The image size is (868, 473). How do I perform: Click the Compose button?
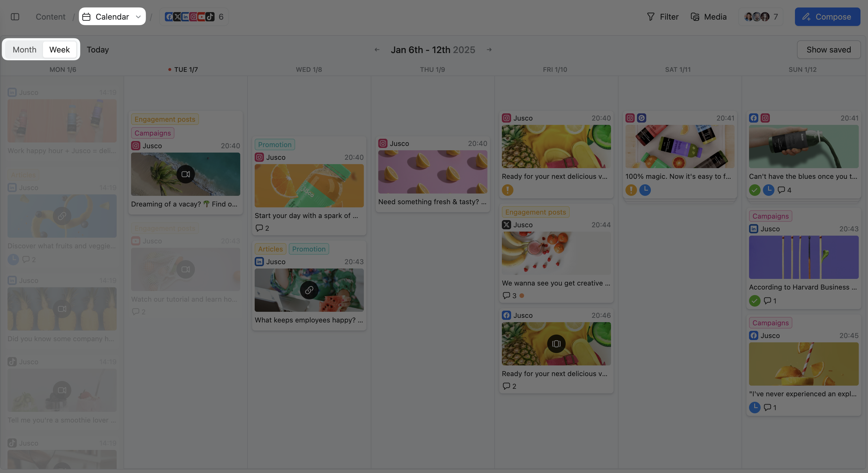[x=827, y=16]
